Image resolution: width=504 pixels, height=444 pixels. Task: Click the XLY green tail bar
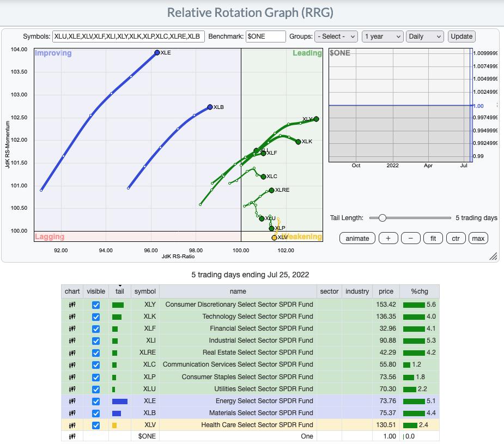[118, 305]
